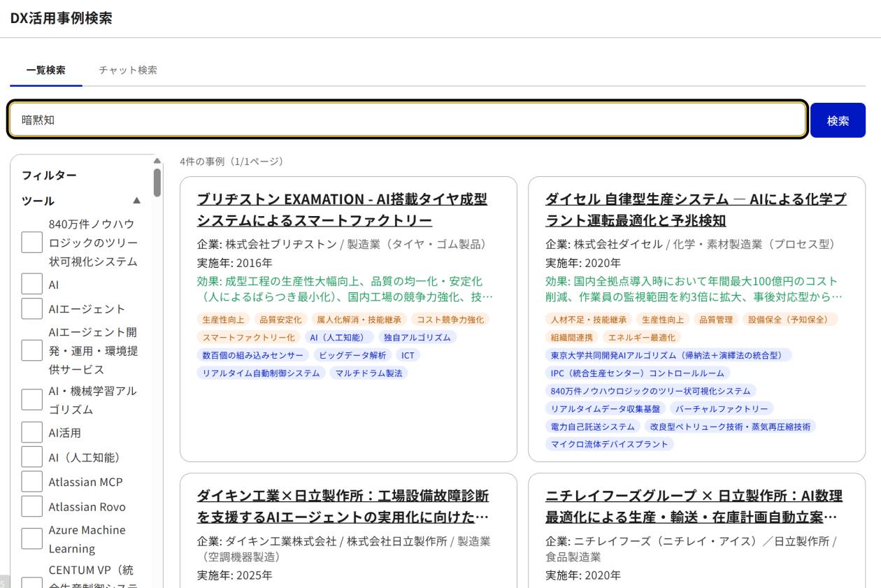Click the 数百個の組み込みセンサー tag
881x588 pixels.
click(x=253, y=355)
